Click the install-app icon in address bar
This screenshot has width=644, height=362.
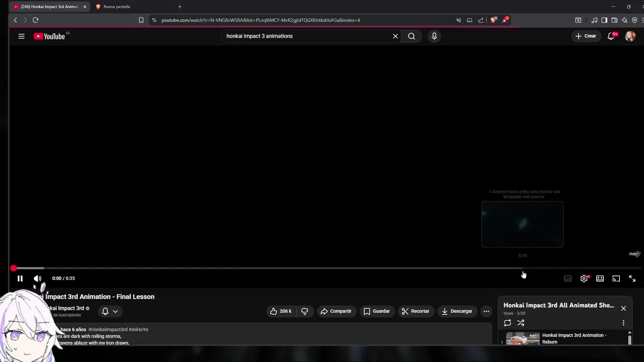tap(469, 20)
